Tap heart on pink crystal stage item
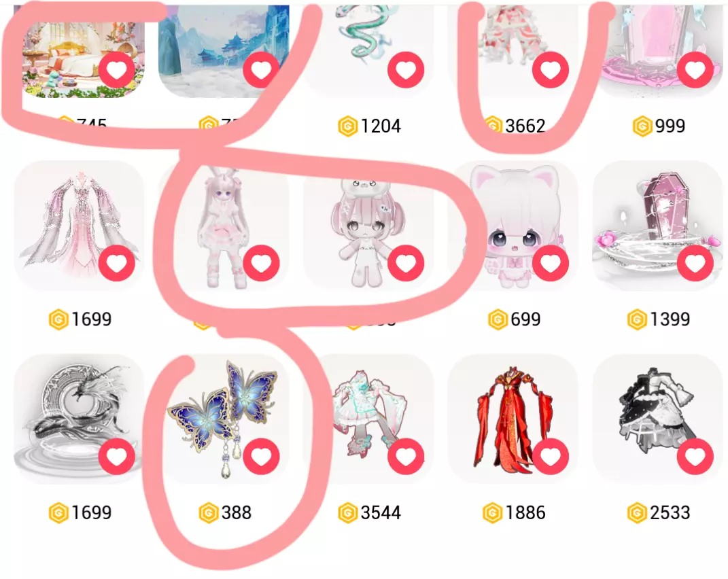The height and width of the screenshot is (579, 728). [x=695, y=70]
